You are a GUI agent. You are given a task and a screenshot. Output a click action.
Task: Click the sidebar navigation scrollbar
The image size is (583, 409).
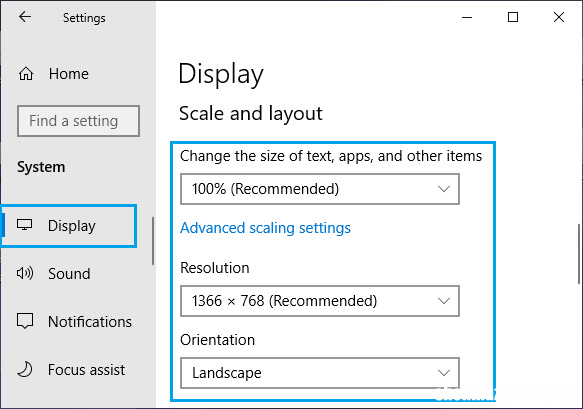153,241
